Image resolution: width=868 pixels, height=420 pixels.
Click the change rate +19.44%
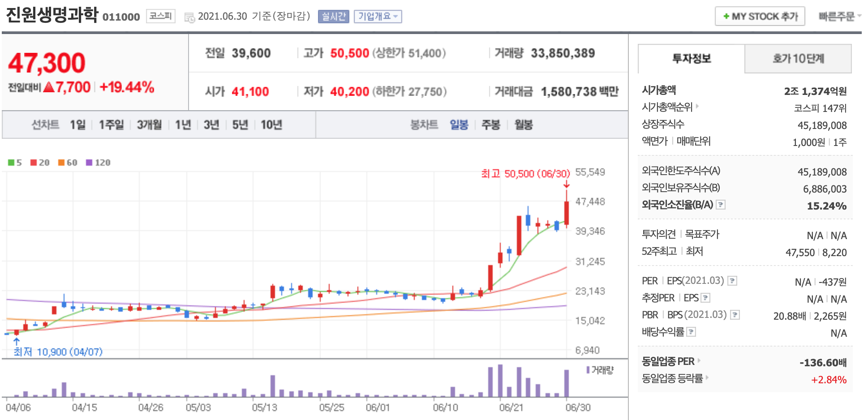(127, 87)
